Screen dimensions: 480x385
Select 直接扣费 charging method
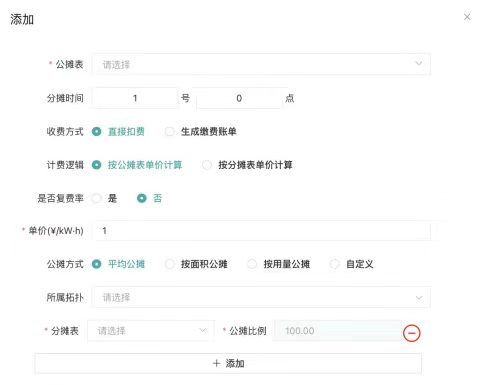point(118,132)
